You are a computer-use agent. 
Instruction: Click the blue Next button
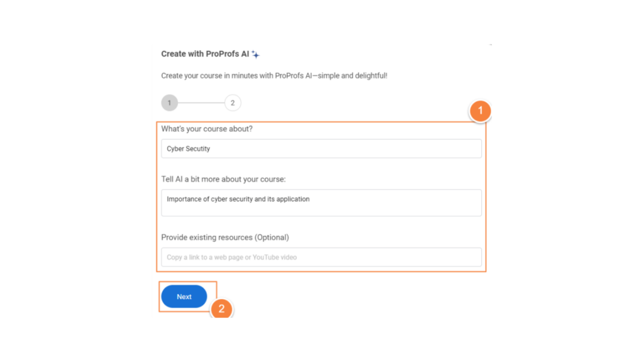(x=184, y=297)
